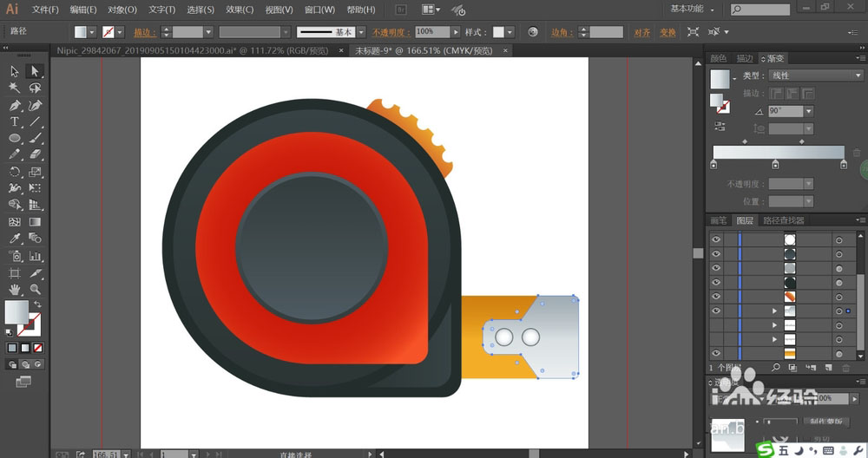868x458 pixels.
Task: Open 窗口(W) menu
Action: [320, 10]
